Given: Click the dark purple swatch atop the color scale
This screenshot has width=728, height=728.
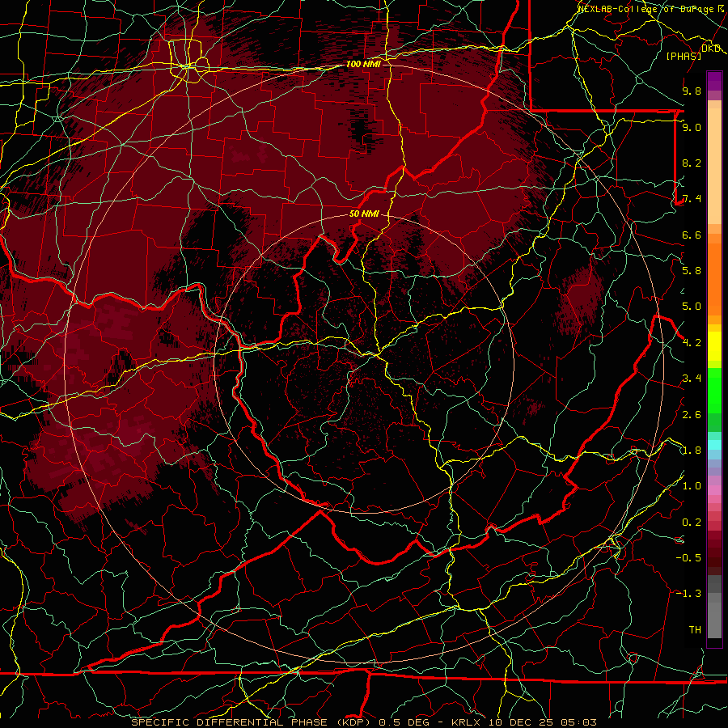Looking at the screenshot, I should coord(714,82).
